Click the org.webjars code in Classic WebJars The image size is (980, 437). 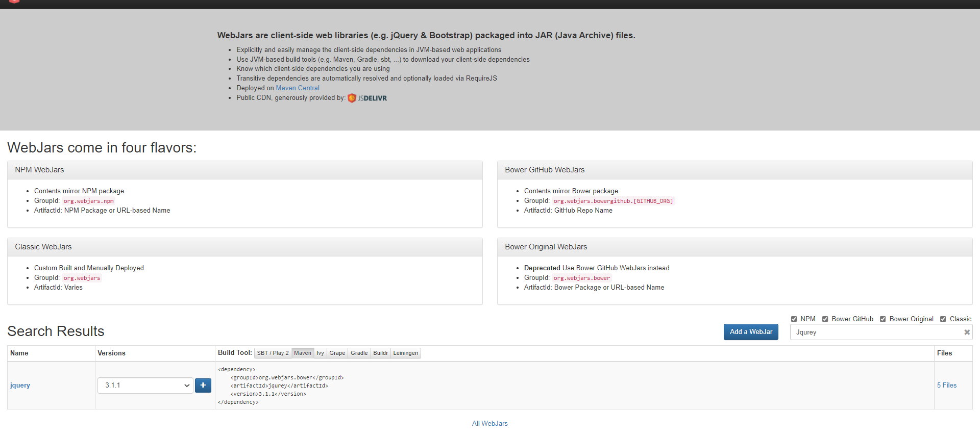(82, 278)
